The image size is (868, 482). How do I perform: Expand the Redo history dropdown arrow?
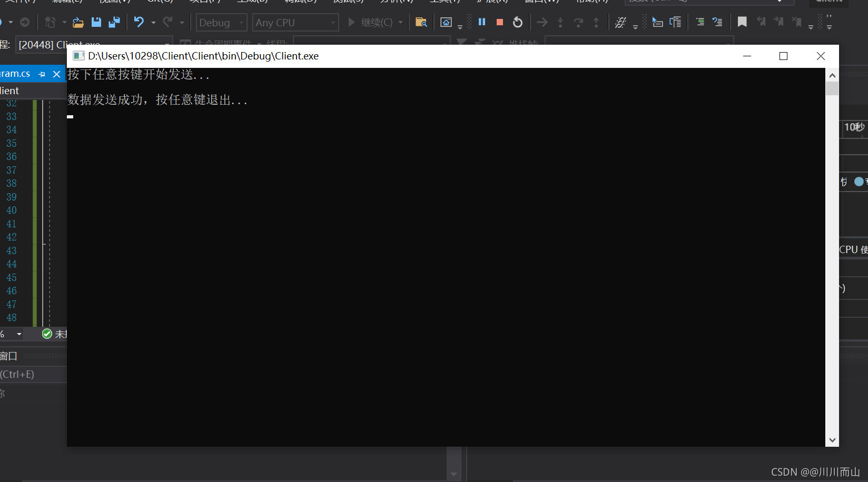coord(182,23)
